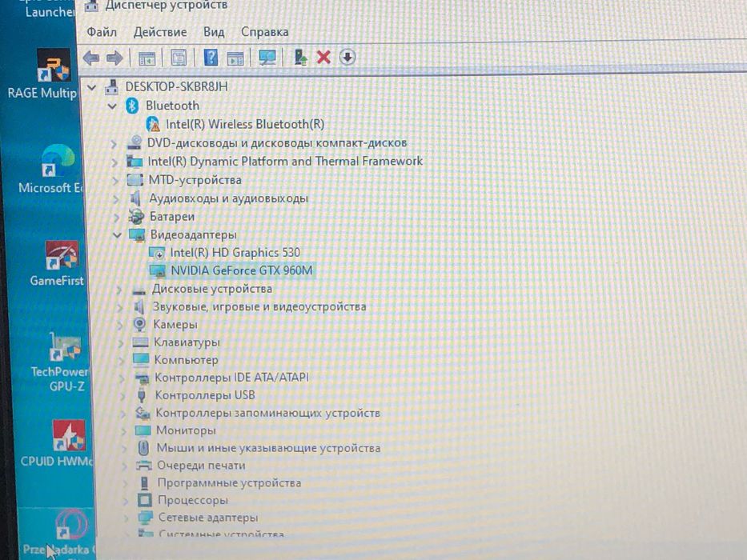
Task: Collapse the DESKTOP-SKBR8JH root node
Action: coord(91,87)
